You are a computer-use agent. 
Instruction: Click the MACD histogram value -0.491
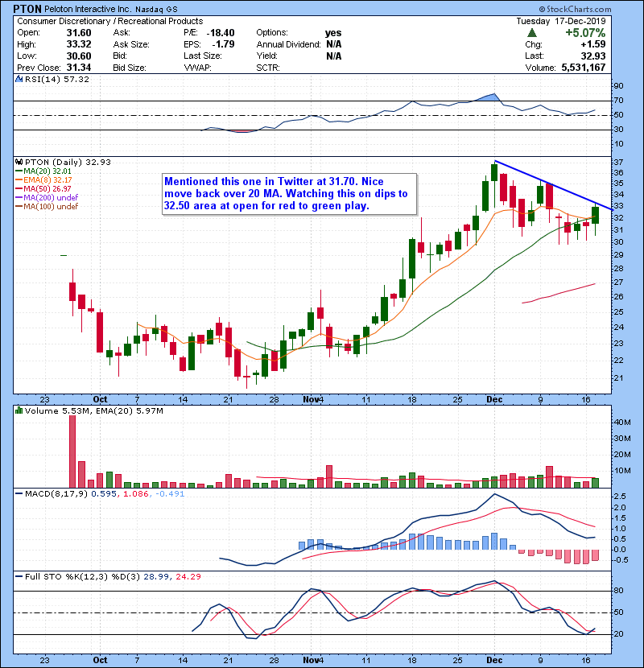pos(170,494)
